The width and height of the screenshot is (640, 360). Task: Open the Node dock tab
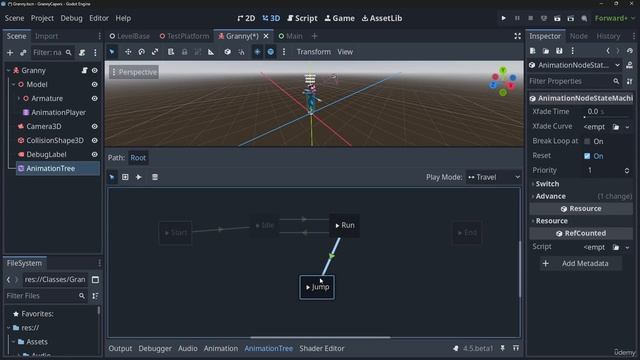click(578, 36)
